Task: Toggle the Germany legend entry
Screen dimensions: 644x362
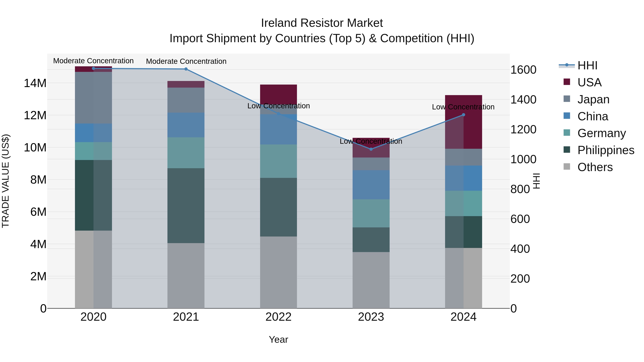Action: (x=594, y=133)
